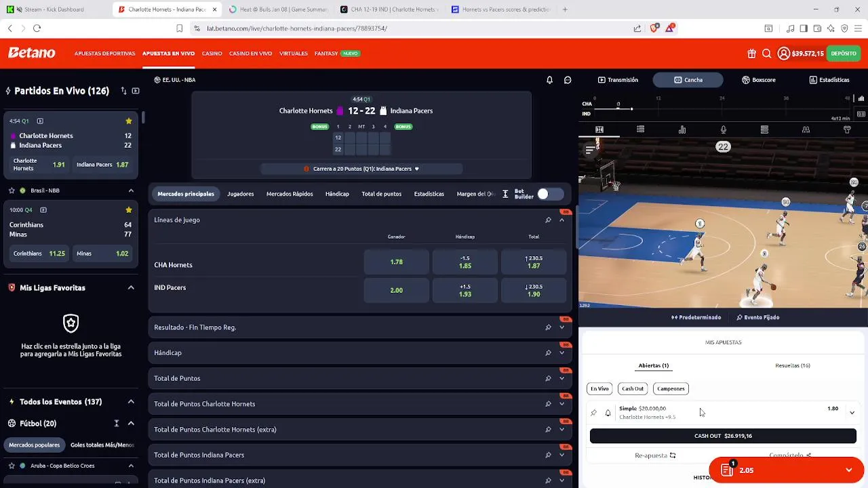
Task: Click the stream icon on Charlotte Hornets card
Action: click(40, 121)
